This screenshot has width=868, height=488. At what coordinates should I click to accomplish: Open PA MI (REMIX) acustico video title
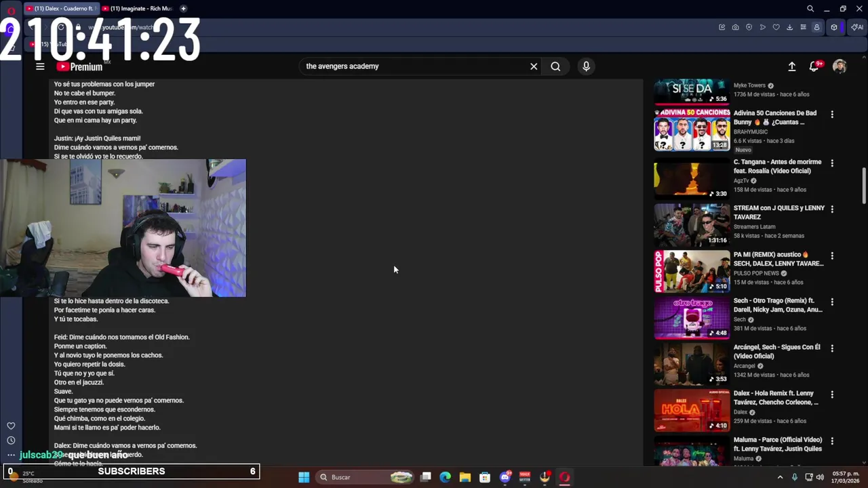tap(778, 259)
